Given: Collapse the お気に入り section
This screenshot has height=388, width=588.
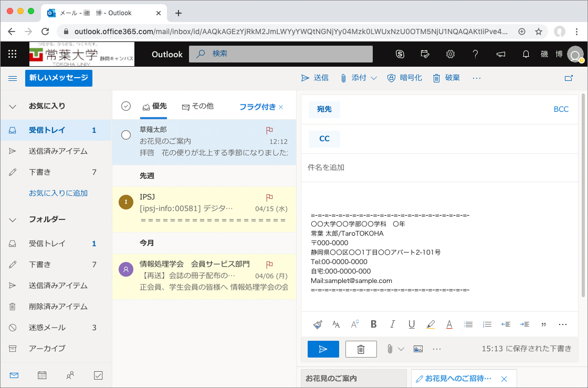Looking at the screenshot, I should pyautogui.click(x=13, y=106).
